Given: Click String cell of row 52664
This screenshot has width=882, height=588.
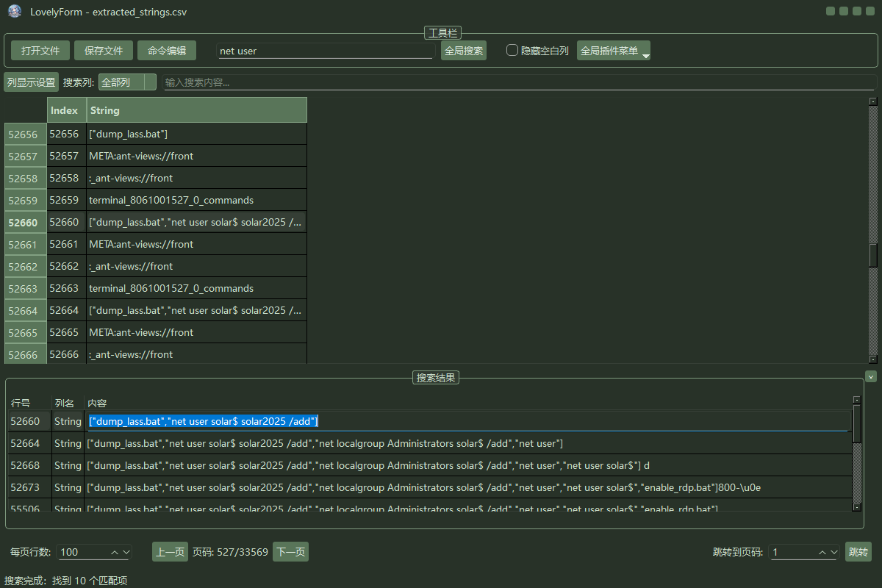Looking at the screenshot, I should [x=196, y=310].
